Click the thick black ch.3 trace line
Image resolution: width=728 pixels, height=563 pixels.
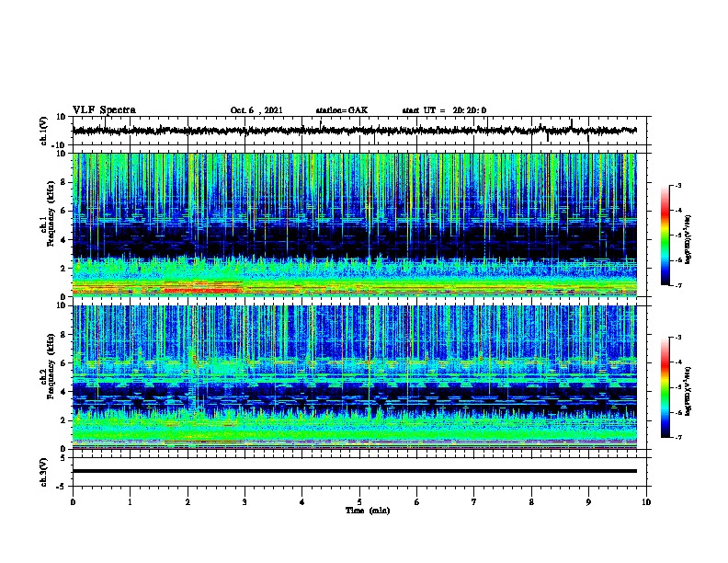click(x=355, y=471)
